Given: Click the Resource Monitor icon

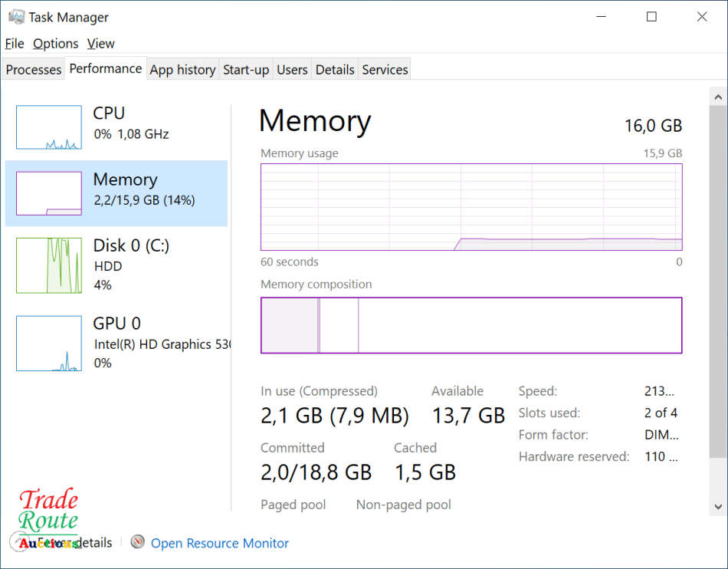Looking at the screenshot, I should click(138, 542).
